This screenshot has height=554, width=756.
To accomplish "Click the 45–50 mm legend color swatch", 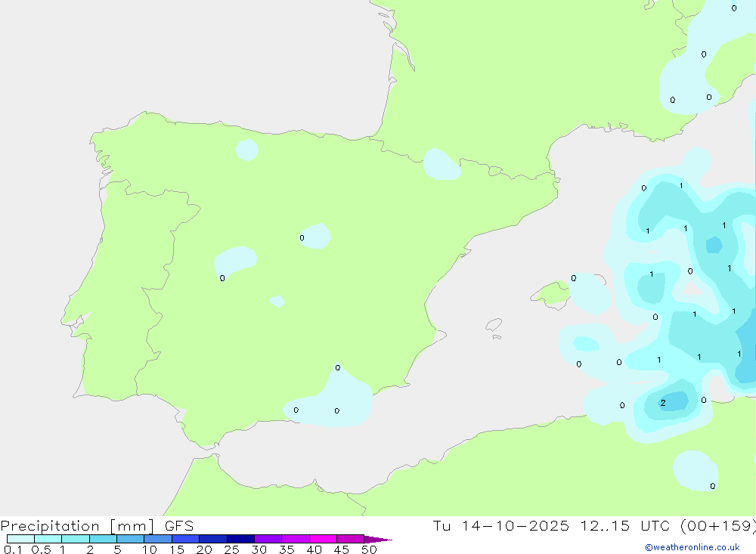I will [x=350, y=539].
